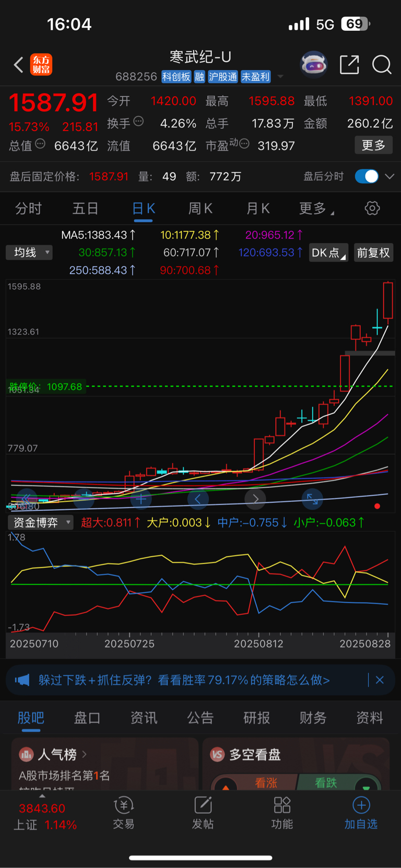Open the 多空看盘 VS icon
The image size is (401, 868).
[x=217, y=754]
